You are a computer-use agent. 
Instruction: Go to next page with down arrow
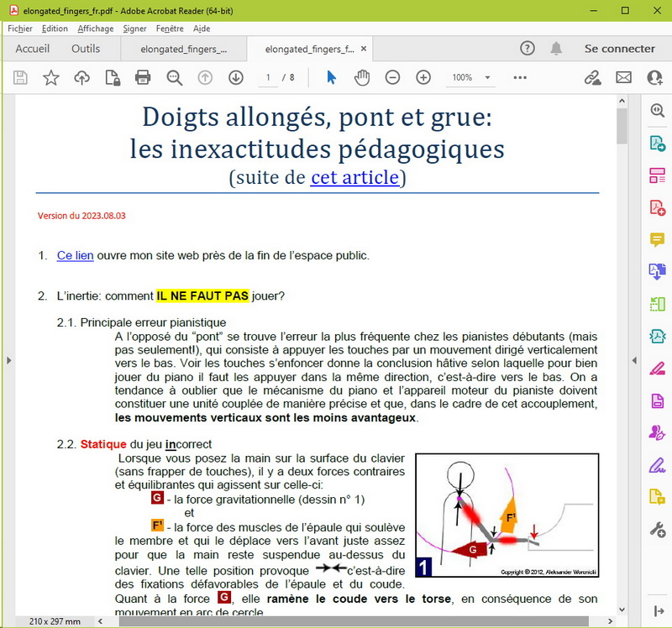click(236, 77)
